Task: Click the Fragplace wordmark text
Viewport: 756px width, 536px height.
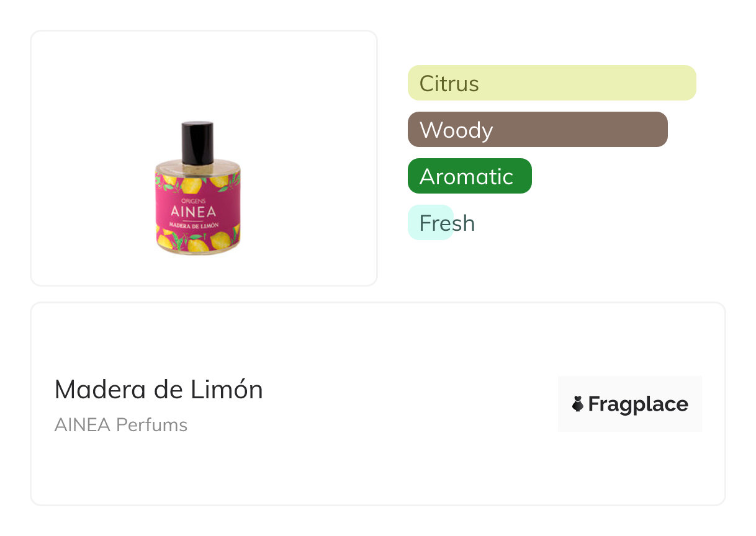Action: [x=638, y=404]
